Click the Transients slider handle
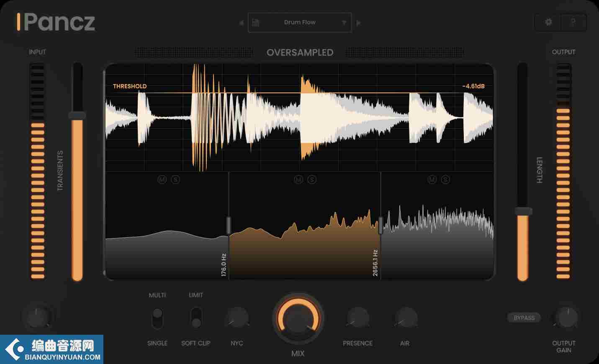Image resolution: width=599 pixels, height=364 pixels. (x=77, y=115)
